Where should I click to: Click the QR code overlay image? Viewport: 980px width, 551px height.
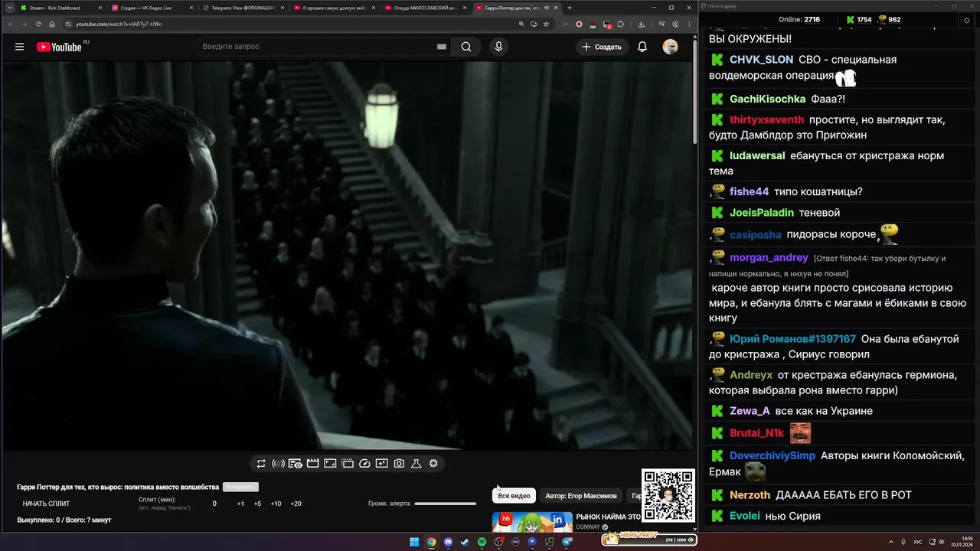click(668, 495)
